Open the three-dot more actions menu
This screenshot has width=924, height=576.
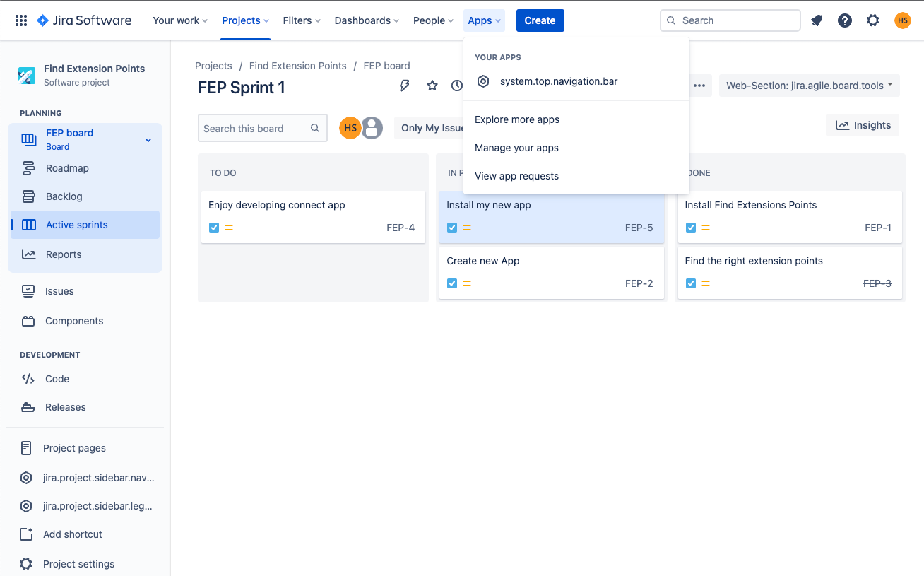[699, 86]
